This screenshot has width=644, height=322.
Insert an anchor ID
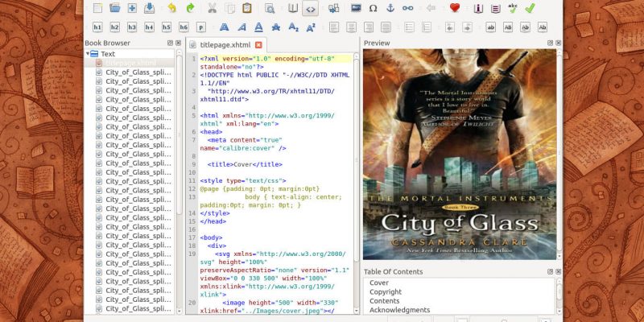[x=390, y=8]
